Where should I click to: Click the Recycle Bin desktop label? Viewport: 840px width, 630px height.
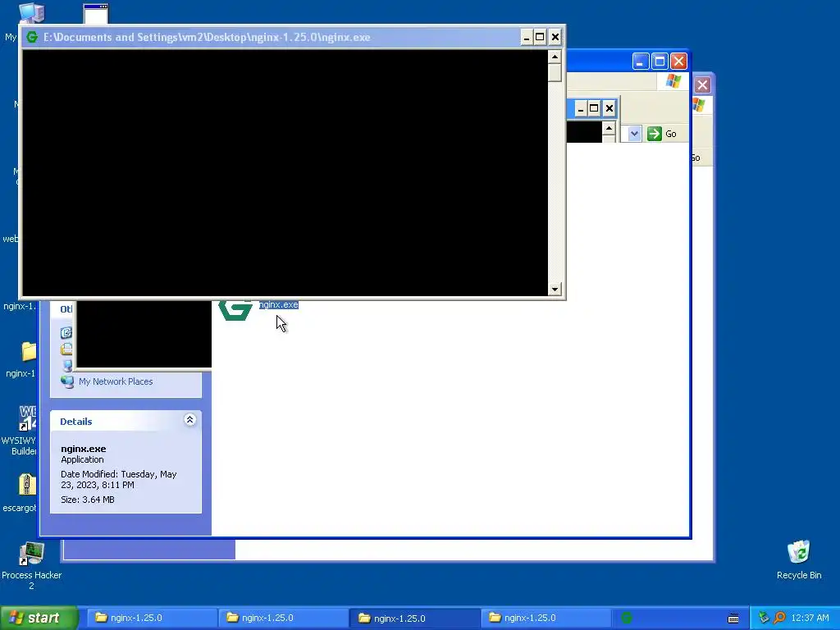click(799, 575)
